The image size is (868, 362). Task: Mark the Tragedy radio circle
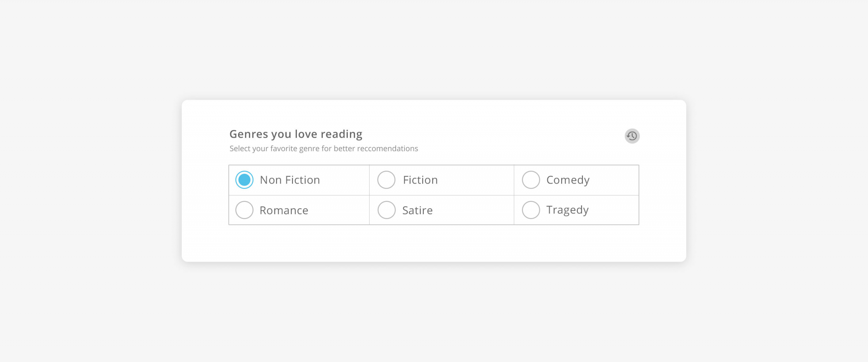[x=531, y=210]
